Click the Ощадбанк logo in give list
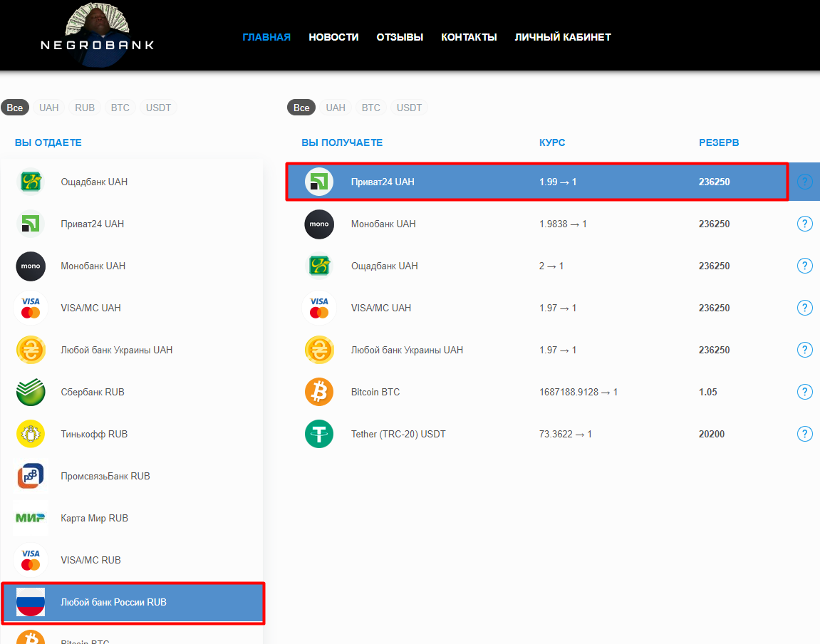820x644 pixels. 31,182
